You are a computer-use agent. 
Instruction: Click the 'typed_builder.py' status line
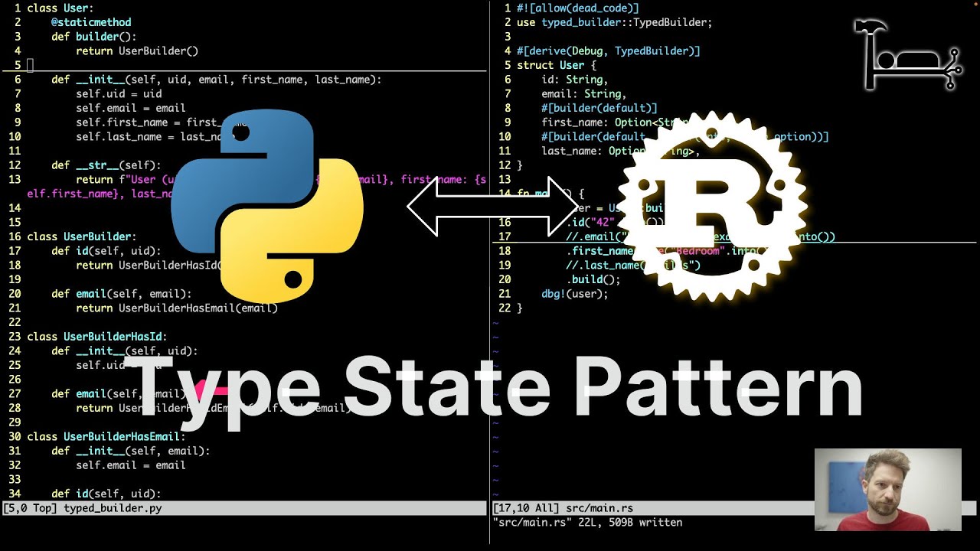point(243,507)
